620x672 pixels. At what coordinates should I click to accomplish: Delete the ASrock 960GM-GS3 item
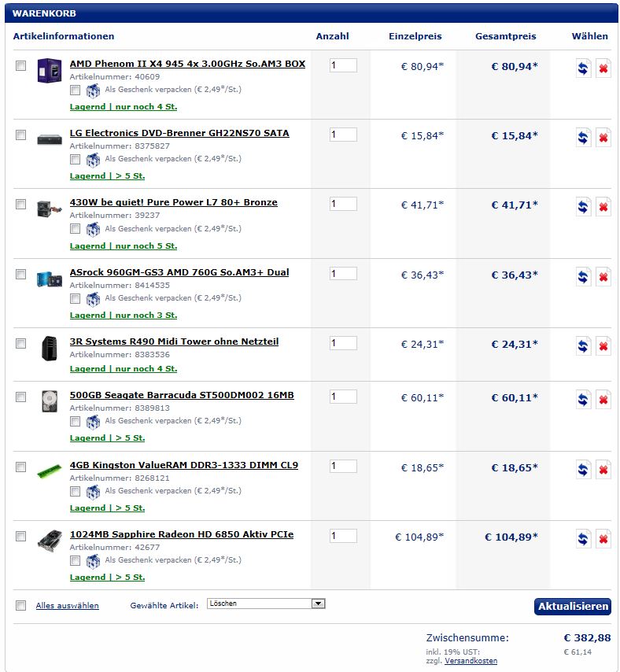coord(603,277)
